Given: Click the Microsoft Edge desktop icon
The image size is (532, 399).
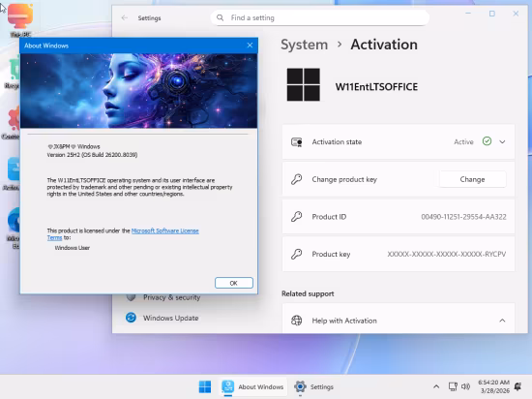Looking at the screenshot, I should (14, 229).
